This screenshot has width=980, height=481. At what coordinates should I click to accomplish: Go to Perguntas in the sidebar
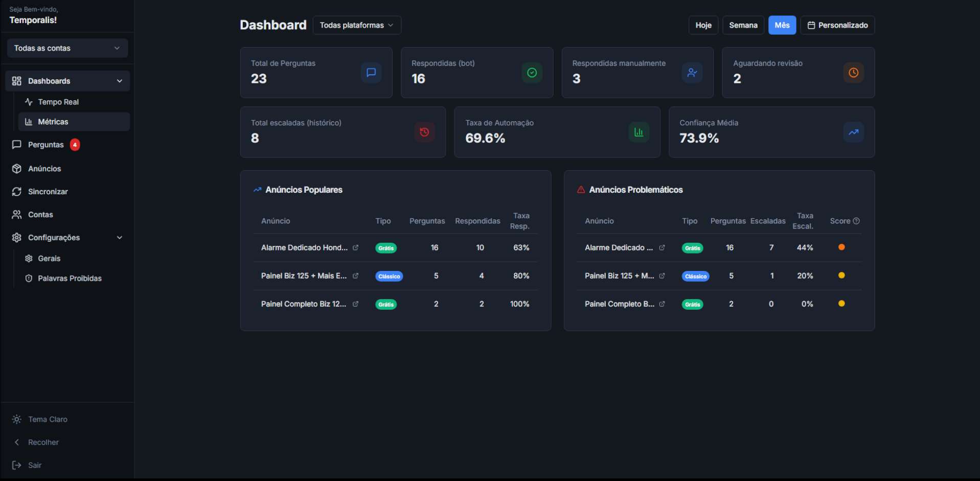click(x=45, y=145)
